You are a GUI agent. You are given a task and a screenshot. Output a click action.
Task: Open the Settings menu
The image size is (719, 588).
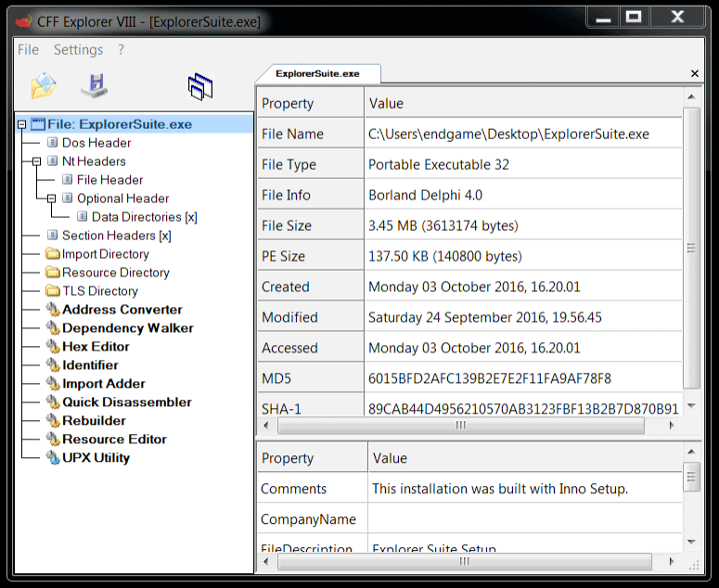point(78,50)
